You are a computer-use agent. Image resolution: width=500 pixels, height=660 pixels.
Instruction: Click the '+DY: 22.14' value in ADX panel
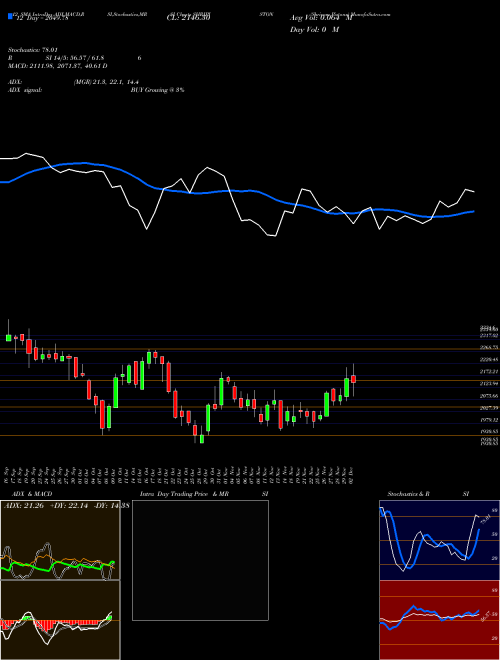point(70,506)
